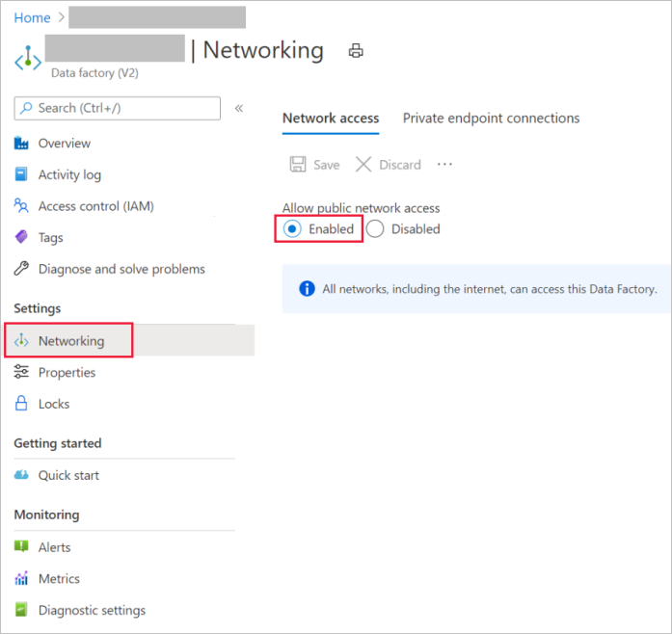
Task: Click the Metrics chart icon
Action: [x=21, y=578]
